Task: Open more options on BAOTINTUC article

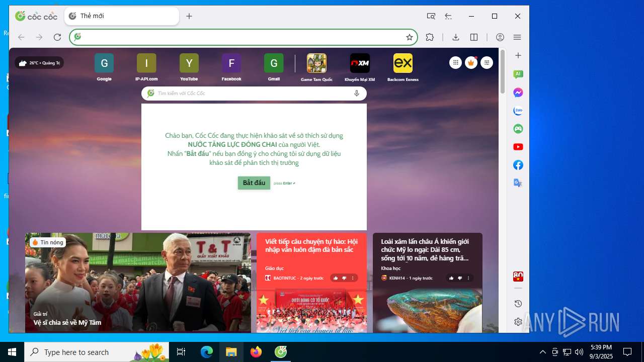Action: pyautogui.click(x=353, y=278)
